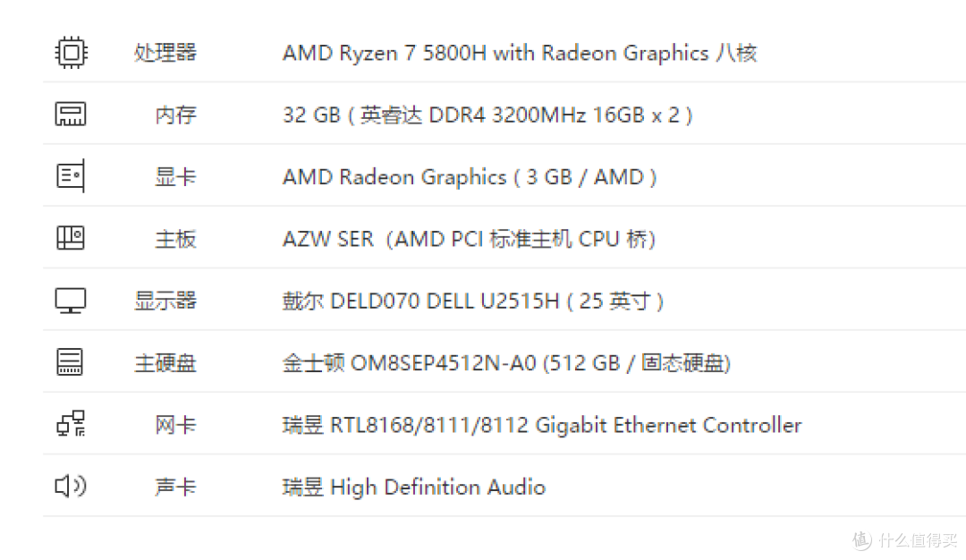The width and height of the screenshot is (966, 560).
Task: Click the graphics card icon
Action: coord(71,176)
